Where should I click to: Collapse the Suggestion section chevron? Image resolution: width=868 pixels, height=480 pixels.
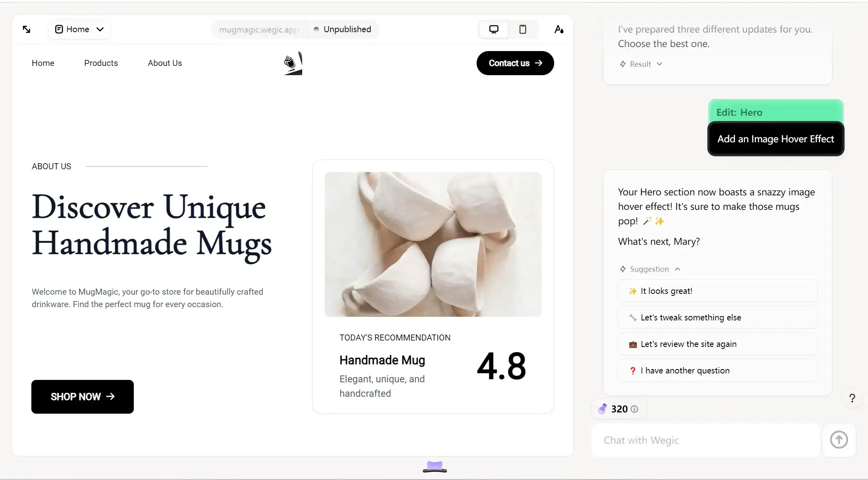click(x=678, y=269)
